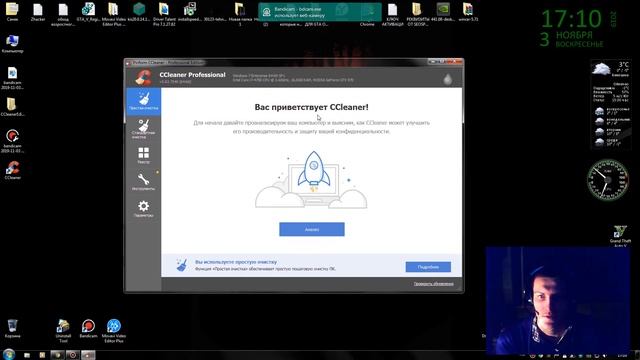Open the top-left Санин desktop folder
Image resolution: width=640 pixels, height=360 pixels.
pos(12,12)
